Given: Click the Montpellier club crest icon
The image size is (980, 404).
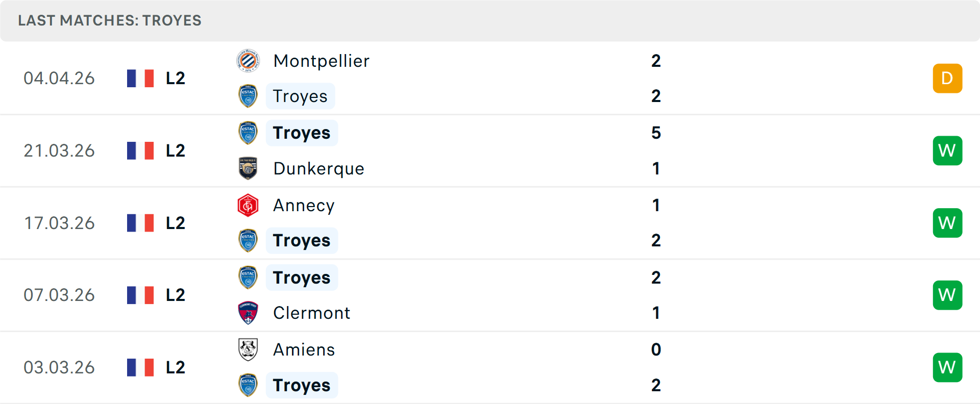Looking at the screenshot, I should (248, 61).
